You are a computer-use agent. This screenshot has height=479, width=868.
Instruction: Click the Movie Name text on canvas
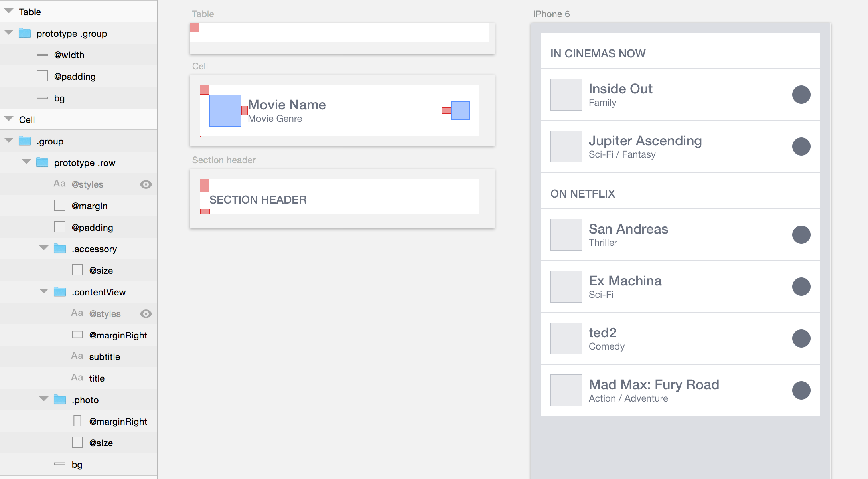pyautogui.click(x=287, y=105)
